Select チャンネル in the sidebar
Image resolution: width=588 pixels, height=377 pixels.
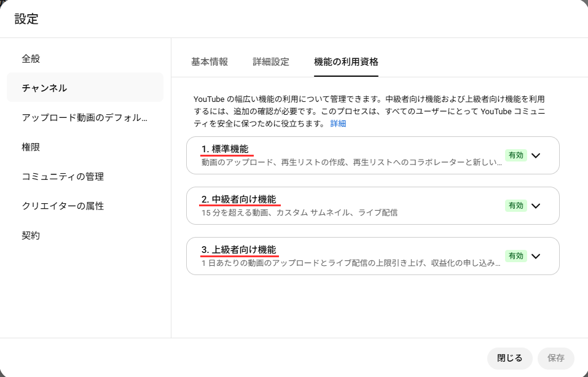45,88
